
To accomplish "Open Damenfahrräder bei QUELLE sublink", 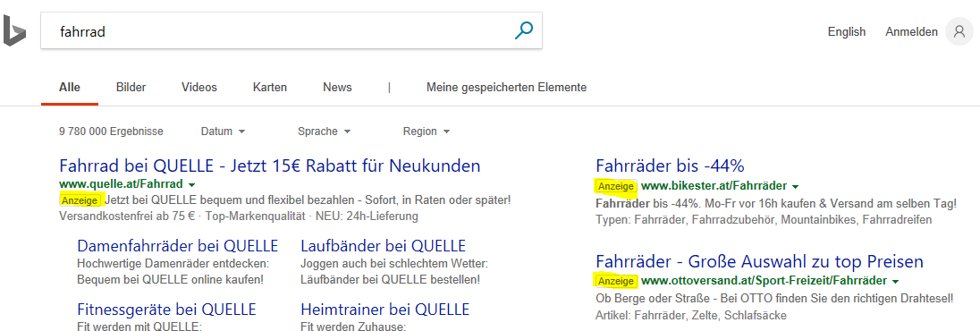I will [x=178, y=245].
